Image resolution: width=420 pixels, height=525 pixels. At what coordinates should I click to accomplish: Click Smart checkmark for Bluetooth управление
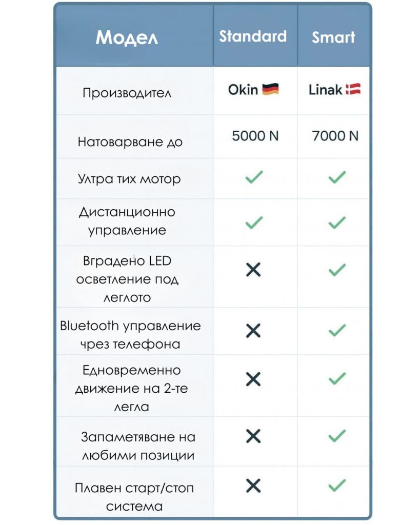click(x=337, y=330)
